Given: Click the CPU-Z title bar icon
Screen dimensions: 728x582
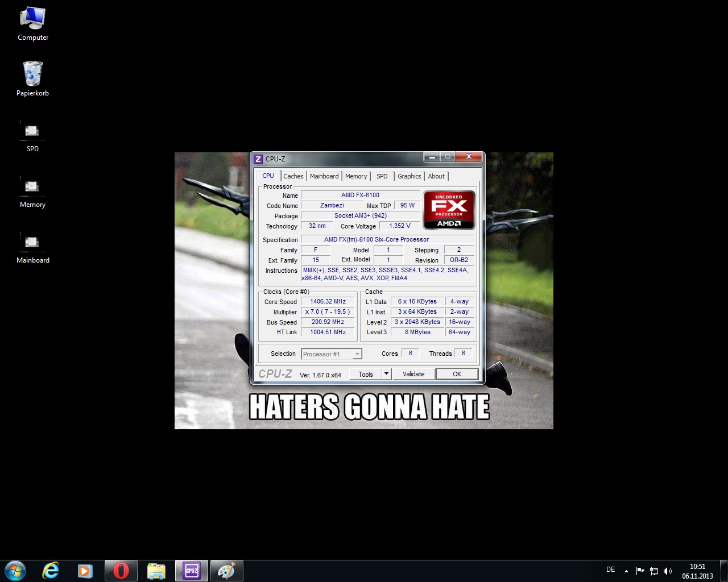Looking at the screenshot, I should pos(258,159).
